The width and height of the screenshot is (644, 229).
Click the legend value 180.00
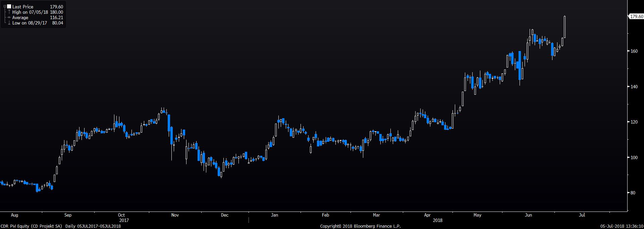pyautogui.click(x=57, y=12)
